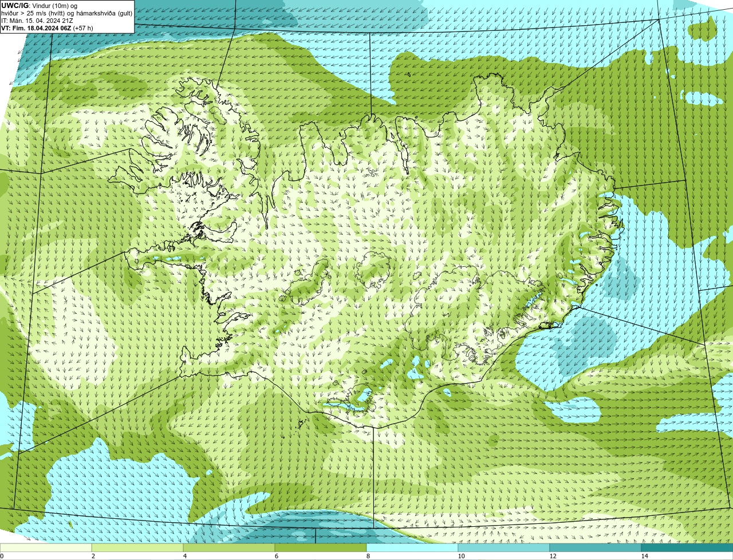Click the '10' label on the color scale
The image size is (733, 560).
(461, 556)
